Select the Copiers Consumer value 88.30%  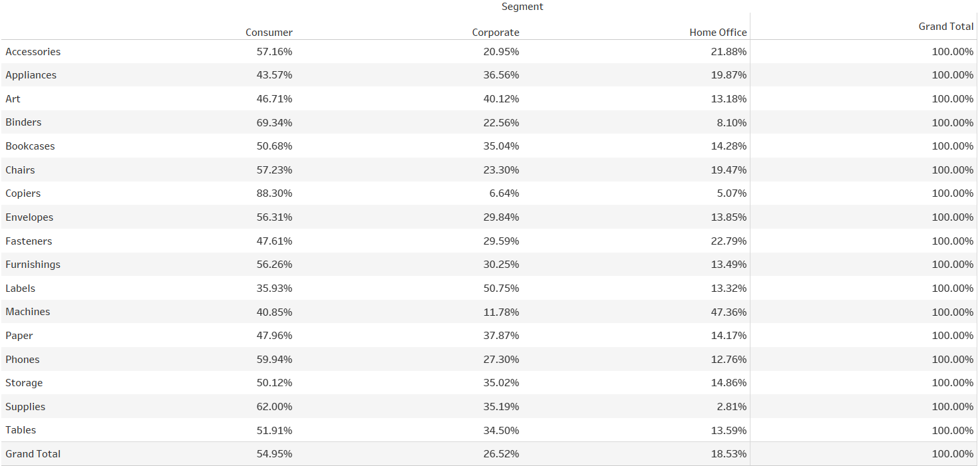coord(274,193)
